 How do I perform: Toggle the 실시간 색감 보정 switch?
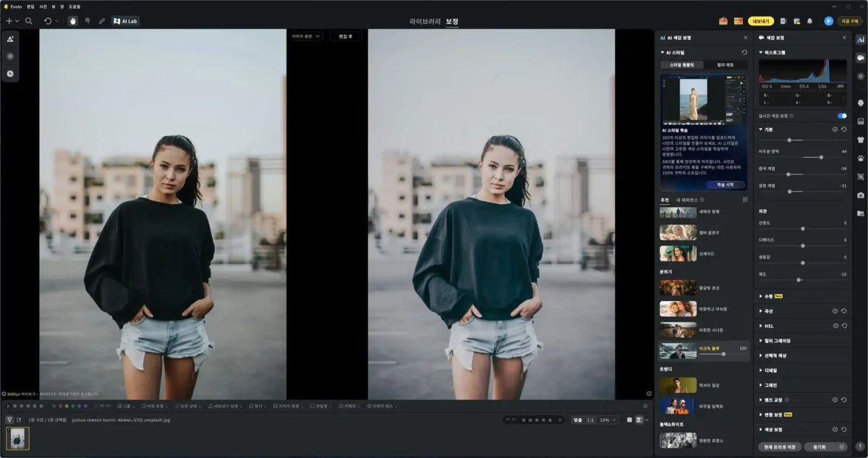[841, 116]
